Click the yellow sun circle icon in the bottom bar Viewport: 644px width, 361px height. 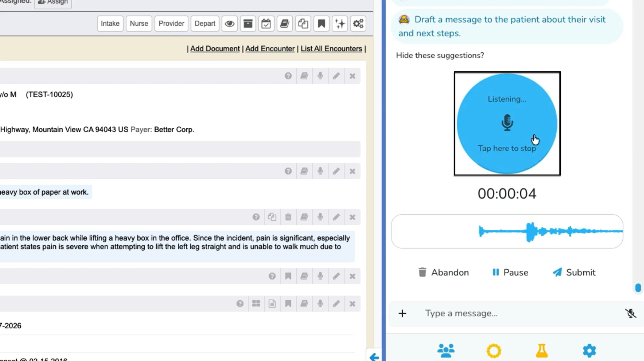coord(494,351)
